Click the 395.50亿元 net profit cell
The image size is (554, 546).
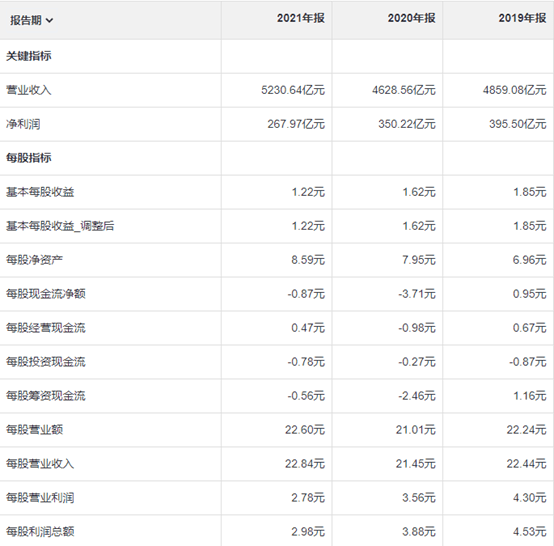click(518, 124)
